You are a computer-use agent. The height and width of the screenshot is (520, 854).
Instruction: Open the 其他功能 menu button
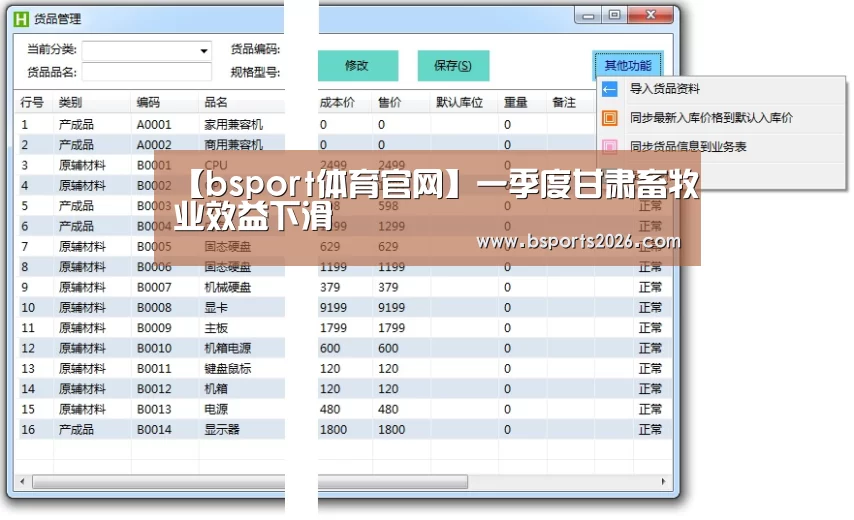tap(628, 65)
